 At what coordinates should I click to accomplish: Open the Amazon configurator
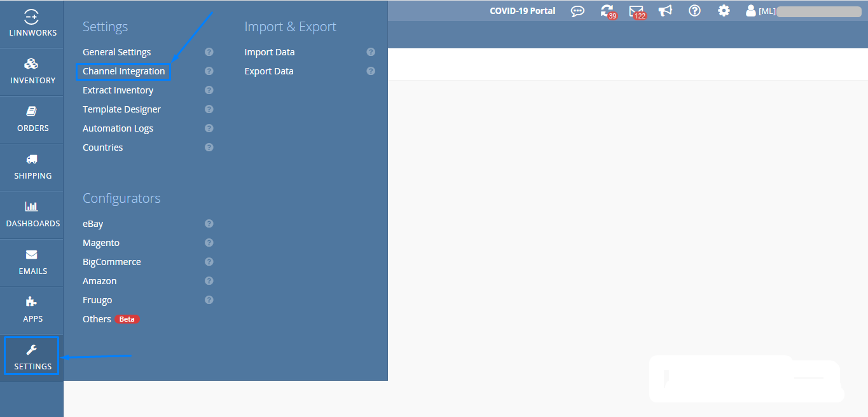[x=100, y=281]
